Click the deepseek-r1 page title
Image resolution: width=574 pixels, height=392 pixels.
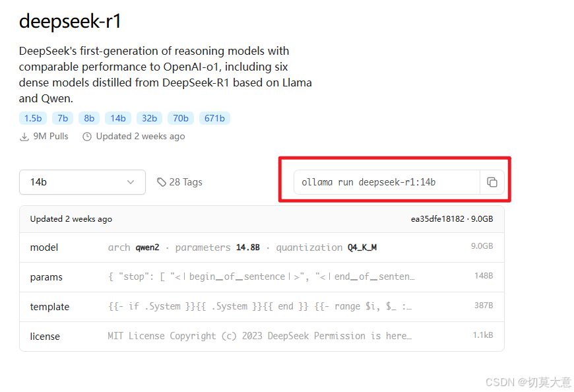point(70,21)
